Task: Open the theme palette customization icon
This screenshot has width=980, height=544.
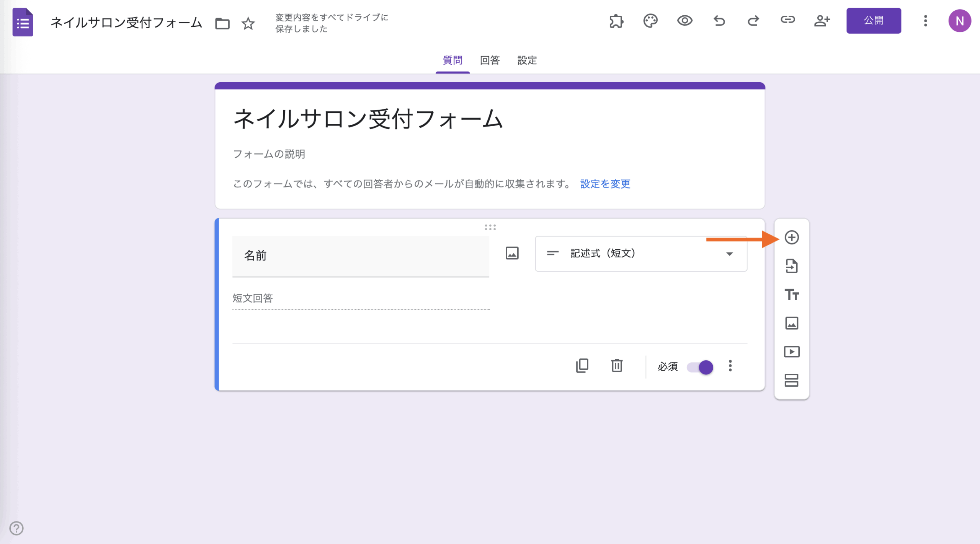Action: click(x=650, y=21)
